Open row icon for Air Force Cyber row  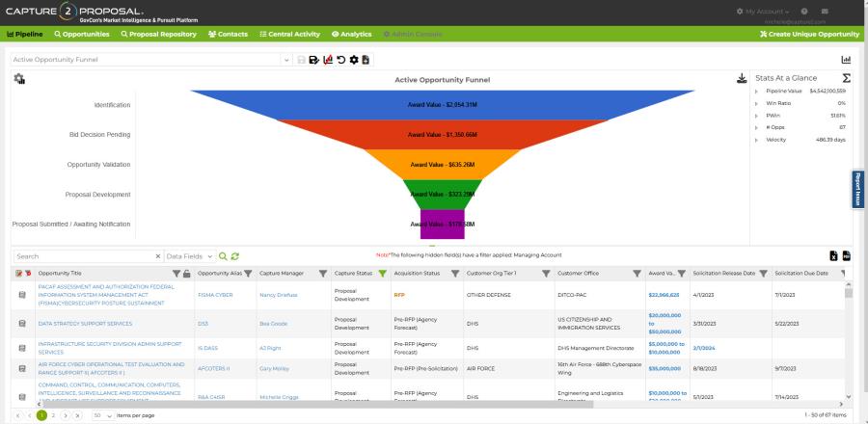(x=22, y=368)
